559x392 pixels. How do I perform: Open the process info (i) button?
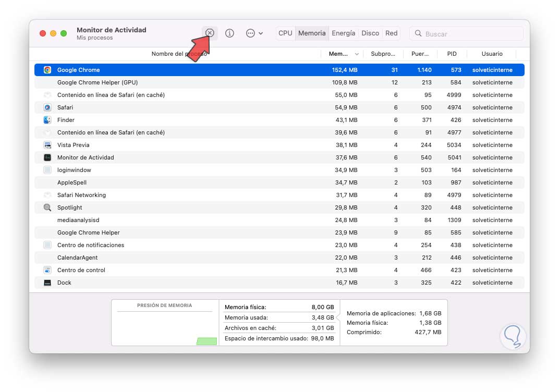pyautogui.click(x=229, y=33)
